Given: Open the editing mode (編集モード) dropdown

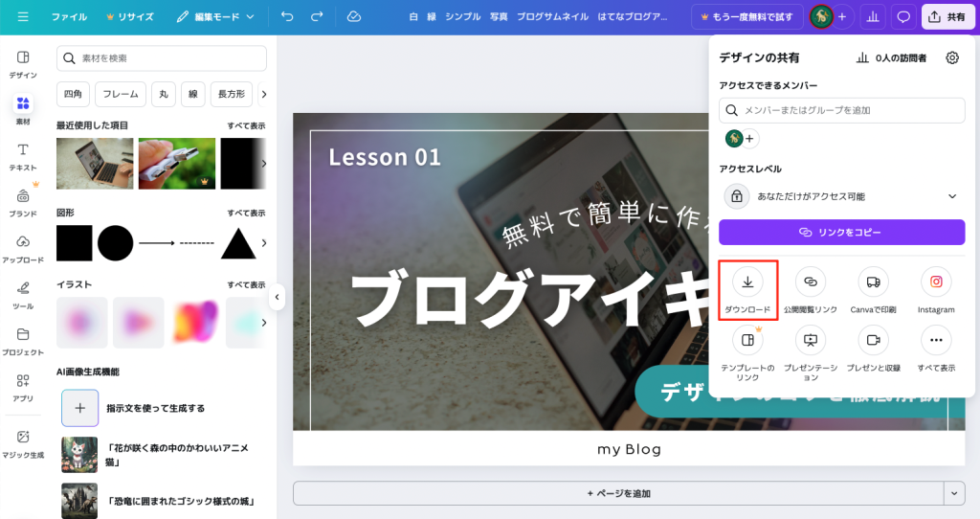Looking at the screenshot, I should (215, 16).
